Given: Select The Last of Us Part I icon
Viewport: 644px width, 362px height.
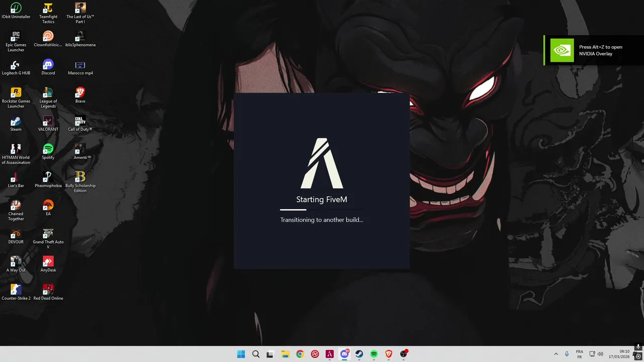Looking at the screenshot, I should pyautogui.click(x=80, y=13).
